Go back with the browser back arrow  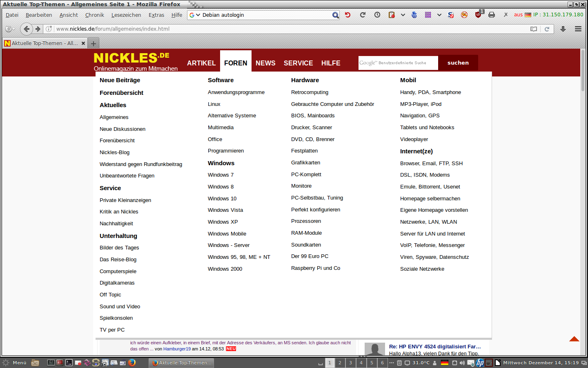click(x=27, y=29)
